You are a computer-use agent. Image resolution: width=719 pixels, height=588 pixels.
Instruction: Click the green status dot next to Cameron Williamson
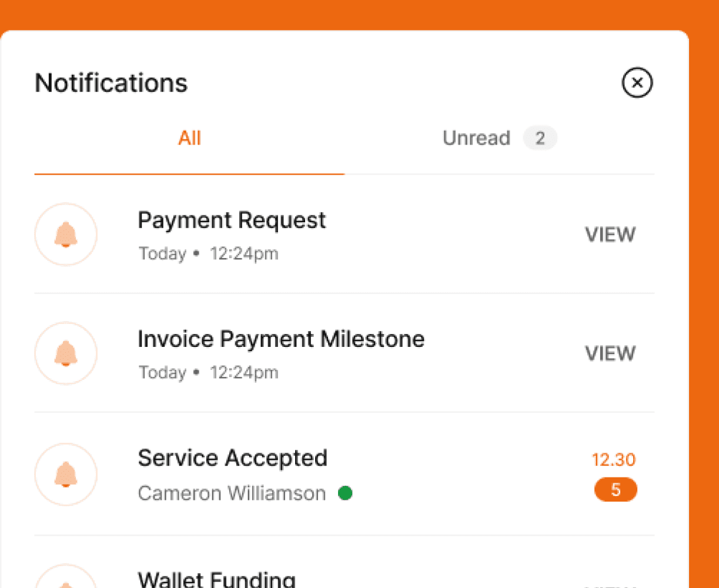point(345,493)
